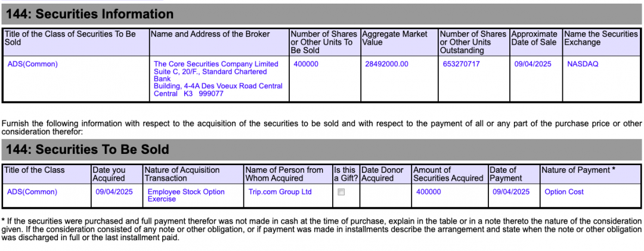Click ADS(Common) in the Securities To Be Sold table
644x251 pixels.
(x=32, y=192)
